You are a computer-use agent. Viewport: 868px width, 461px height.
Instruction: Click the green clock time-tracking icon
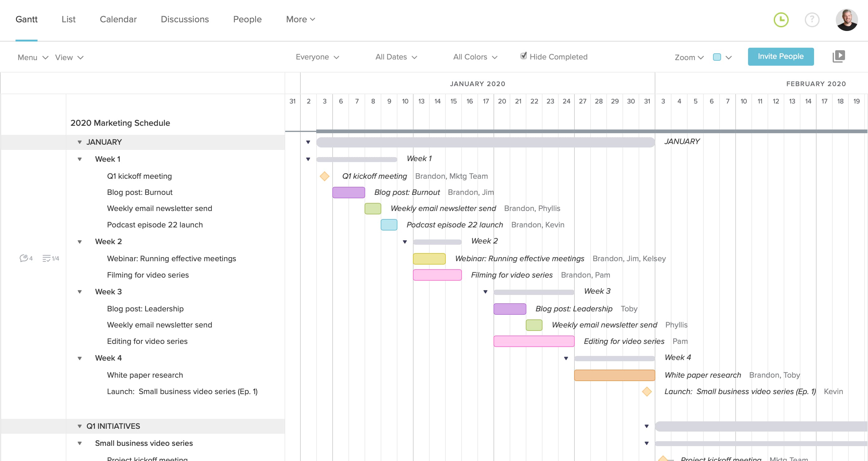tap(781, 20)
